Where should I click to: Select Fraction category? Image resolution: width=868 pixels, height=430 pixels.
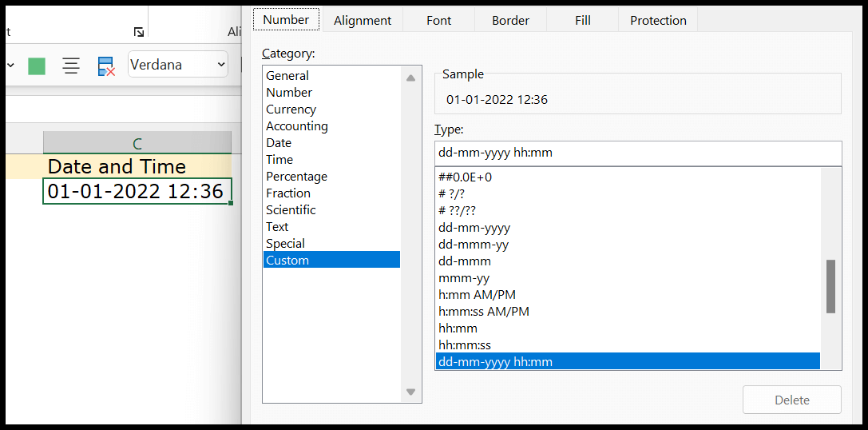click(x=331, y=193)
